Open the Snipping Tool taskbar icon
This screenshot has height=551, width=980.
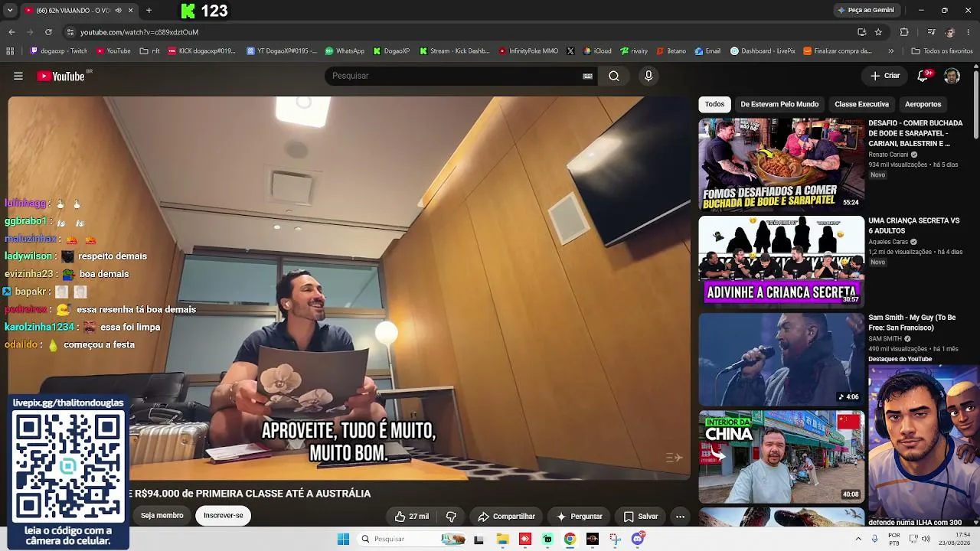tap(615, 539)
